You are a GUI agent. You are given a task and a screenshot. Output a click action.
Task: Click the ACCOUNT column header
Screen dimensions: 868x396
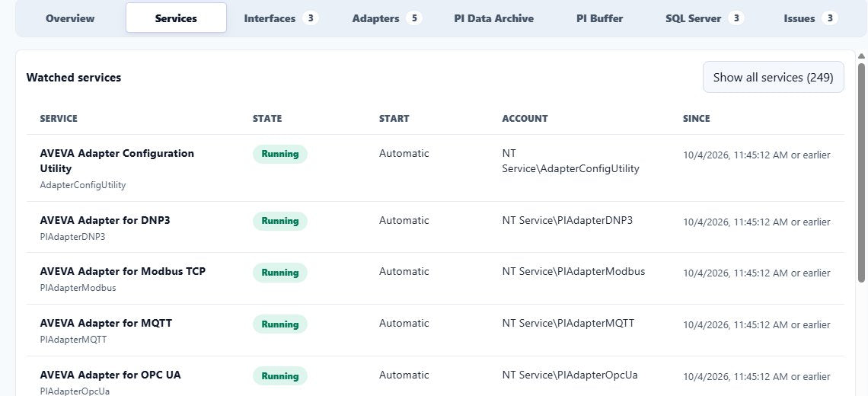point(525,119)
